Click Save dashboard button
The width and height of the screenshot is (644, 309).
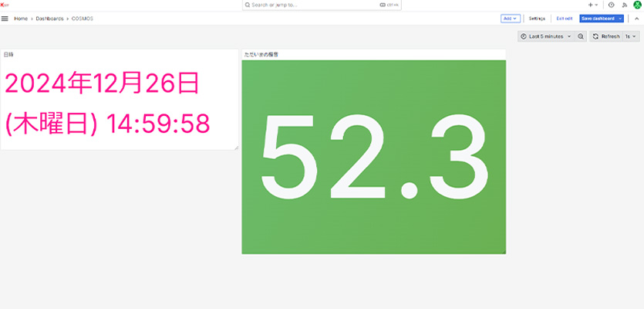coord(597,18)
